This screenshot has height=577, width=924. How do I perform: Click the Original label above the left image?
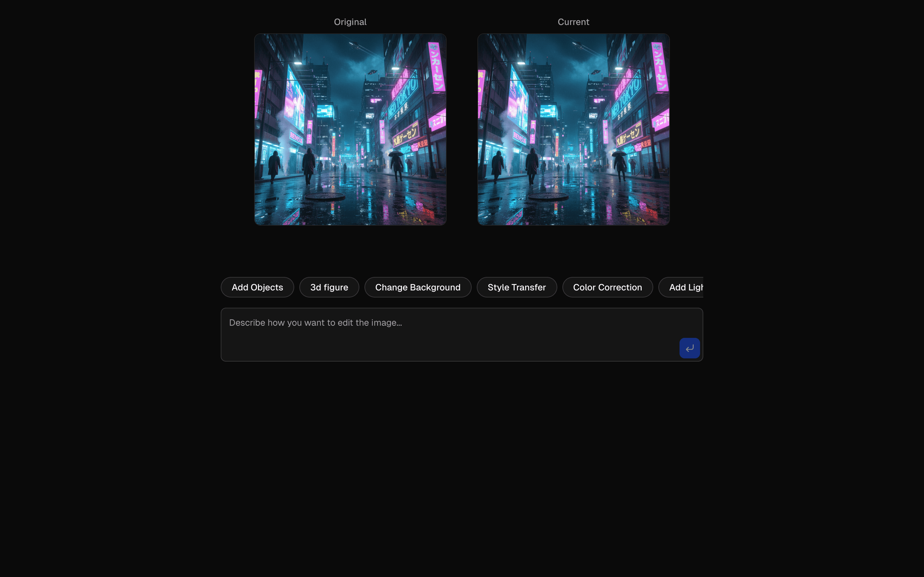(350, 22)
